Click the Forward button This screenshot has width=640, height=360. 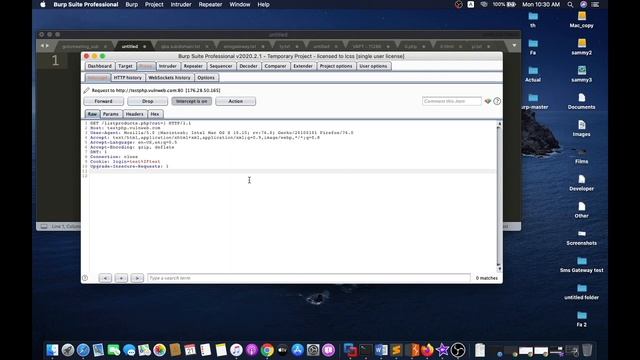(103, 101)
